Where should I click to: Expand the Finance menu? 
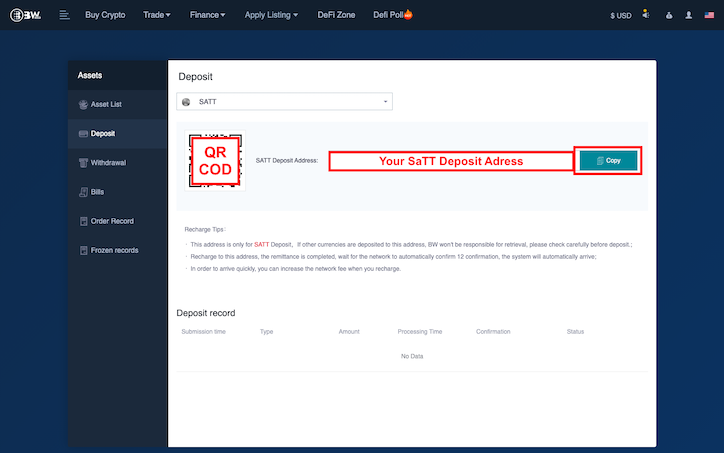click(207, 15)
